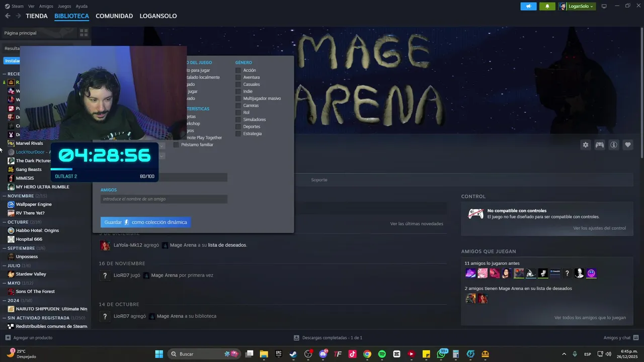Open Marvel Rivals game icon in library
This screenshot has width=644, height=362.
point(11,143)
